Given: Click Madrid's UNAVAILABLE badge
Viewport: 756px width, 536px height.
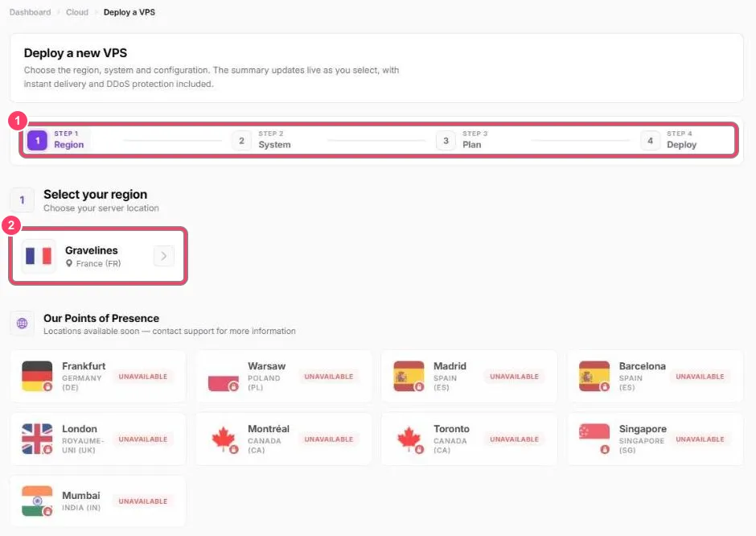Looking at the screenshot, I should (x=515, y=377).
